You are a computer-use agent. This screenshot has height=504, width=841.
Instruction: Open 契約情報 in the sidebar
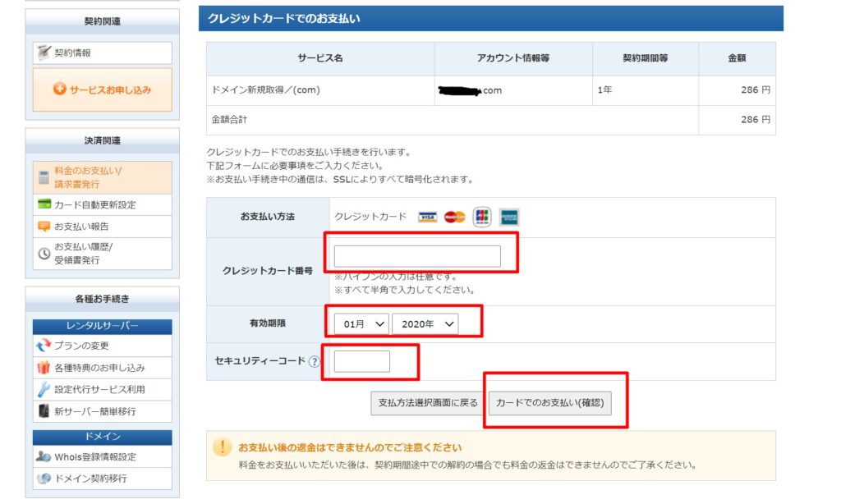103,53
